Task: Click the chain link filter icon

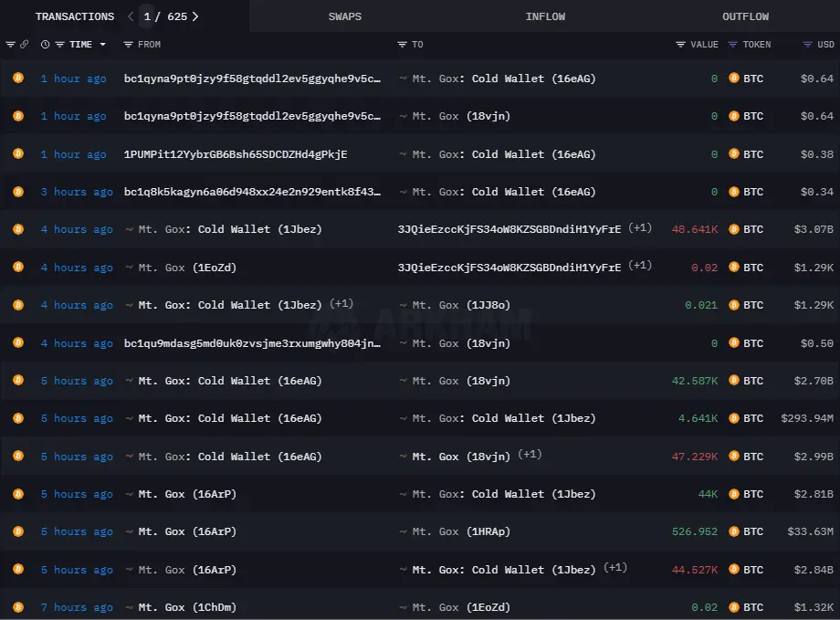Action: tap(24, 45)
